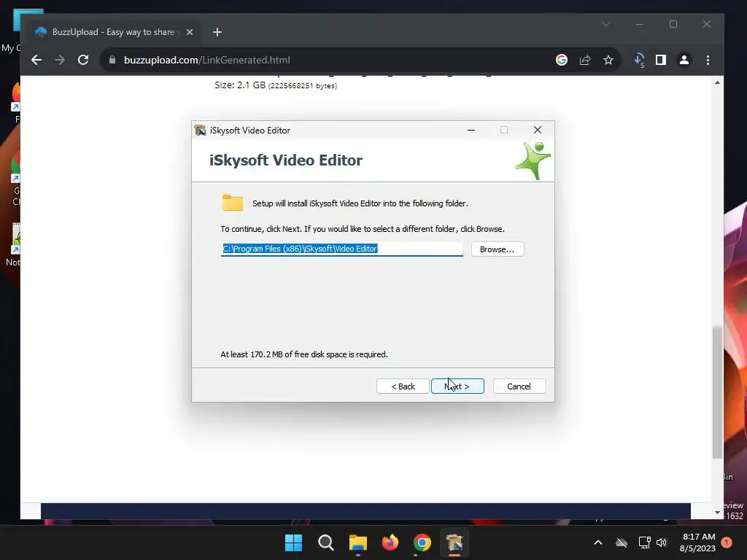Open the Browse folder dialog
This screenshot has height=560, width=747.
click(498, 249)
